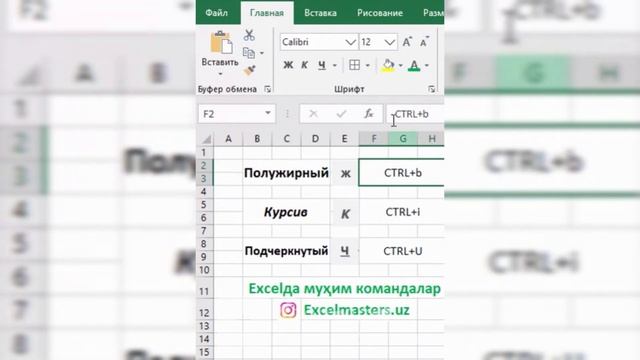Click the Ч picture in the sheet

pyautogui.click(x=345, y=251)
